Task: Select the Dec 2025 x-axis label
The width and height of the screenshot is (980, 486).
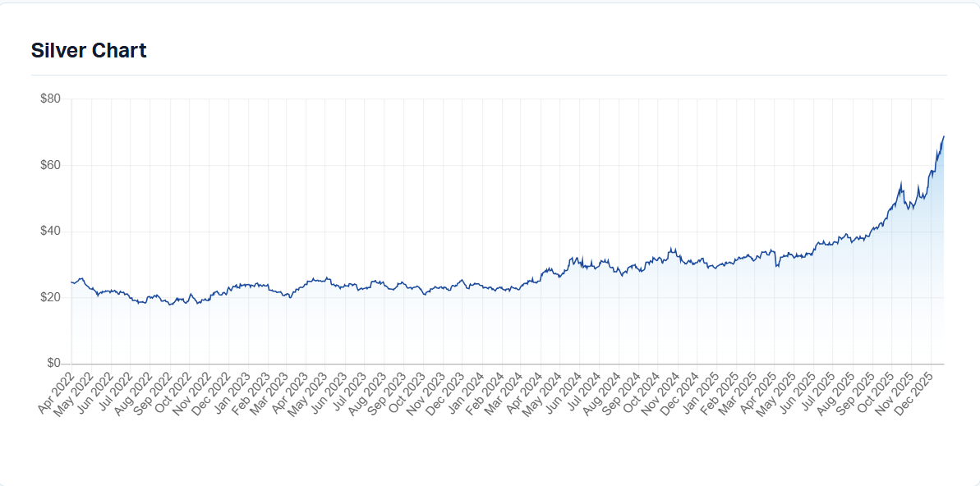Action: point(913,392)
